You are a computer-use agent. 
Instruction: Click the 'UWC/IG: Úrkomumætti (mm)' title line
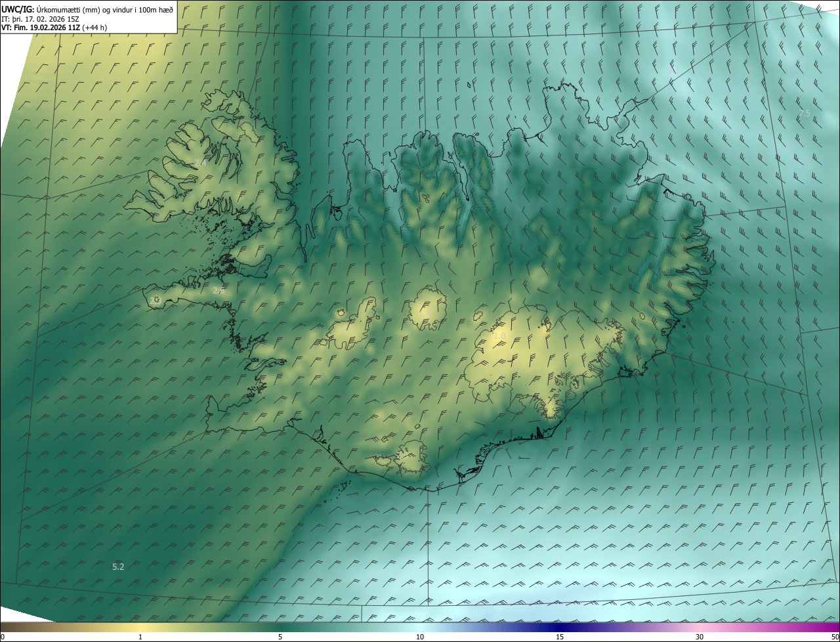coord(87,10)
